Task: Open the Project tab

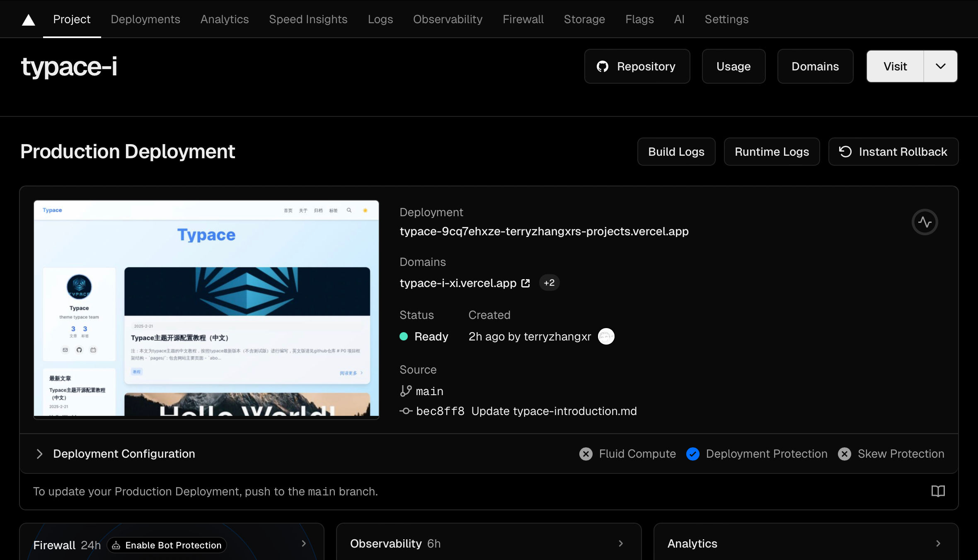Action: (x=72, y=19)
